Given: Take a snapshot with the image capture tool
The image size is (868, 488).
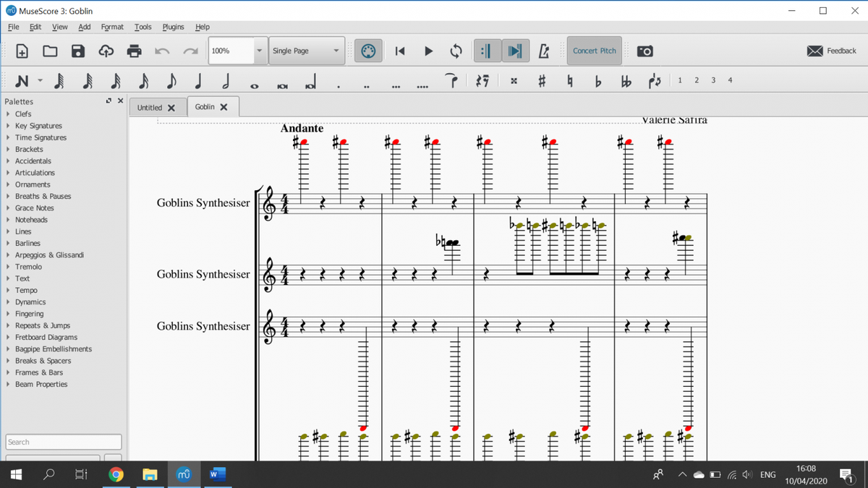Looking at the screenshot, I should point(644,51).
